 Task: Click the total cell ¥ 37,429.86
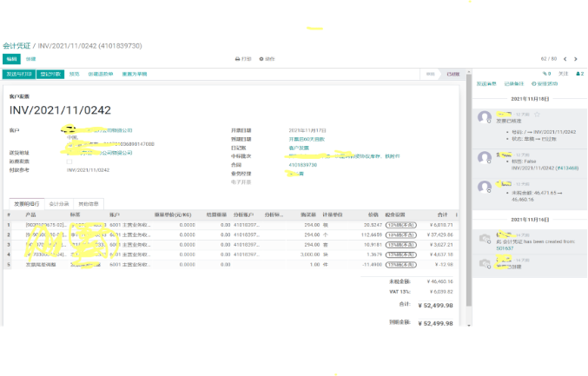point(439,235)
